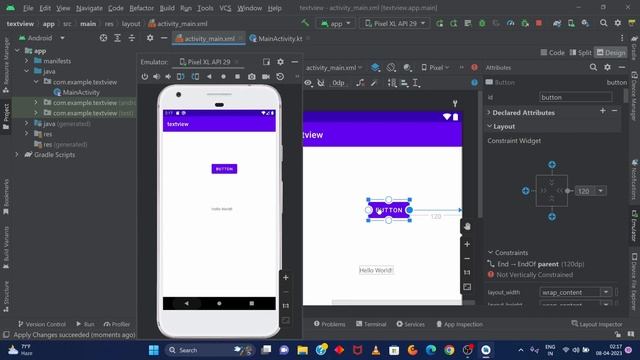
Task: Open Search Everywhere magnifier in toolbar
Action: 603,23
